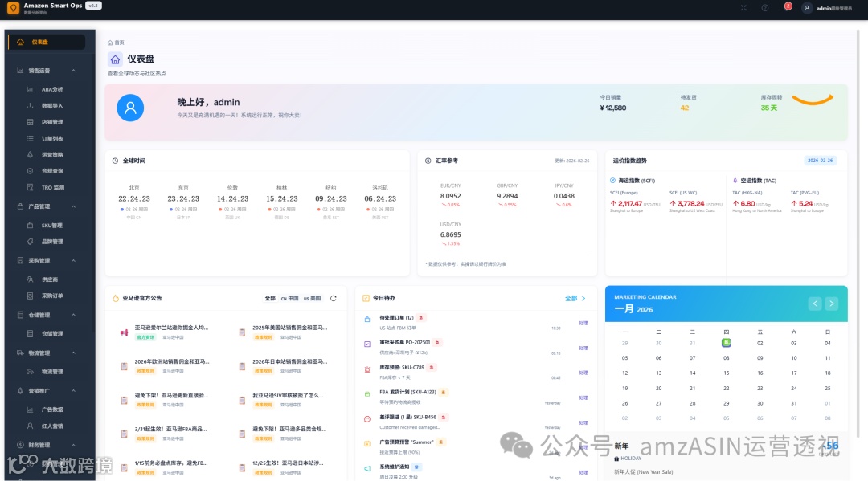Viewport: 868px width, 481px height.
Task: Open announcement 亚马逊爱尔兰站邀你掘金
Action: [x=172, y=328]
